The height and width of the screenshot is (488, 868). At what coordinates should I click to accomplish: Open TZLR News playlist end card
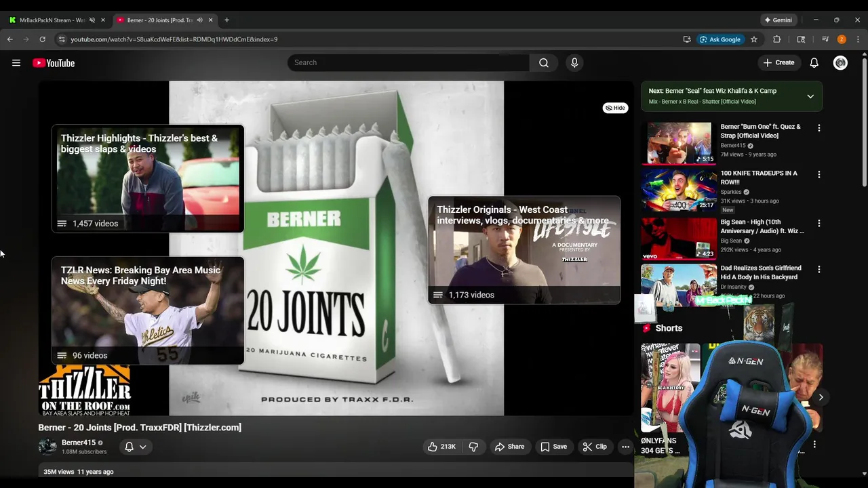[x=148, y=310]
